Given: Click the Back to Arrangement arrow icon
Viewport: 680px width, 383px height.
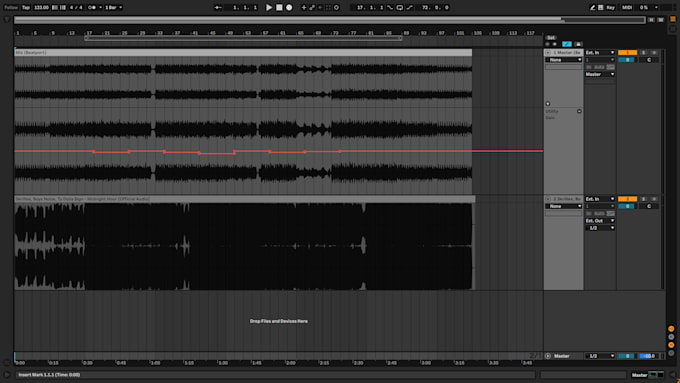Looking at the screenshot, I should 218,7.
